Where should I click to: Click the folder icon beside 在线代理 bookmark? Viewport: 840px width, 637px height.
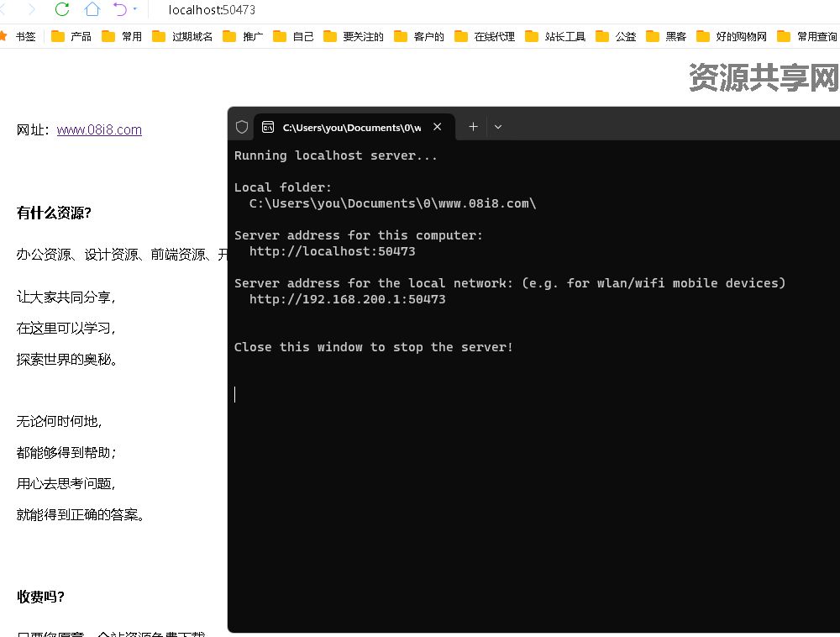[461, 36]
